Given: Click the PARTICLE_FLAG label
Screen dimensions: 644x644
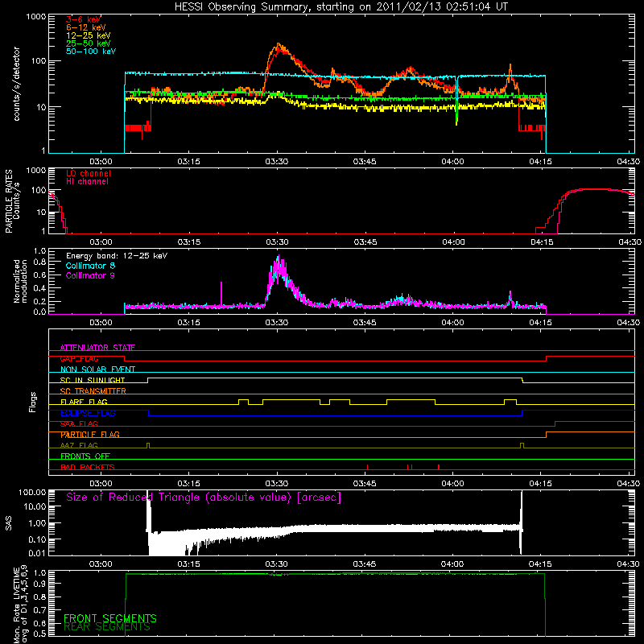Looking at the screenshot, I should pos(90,435).
